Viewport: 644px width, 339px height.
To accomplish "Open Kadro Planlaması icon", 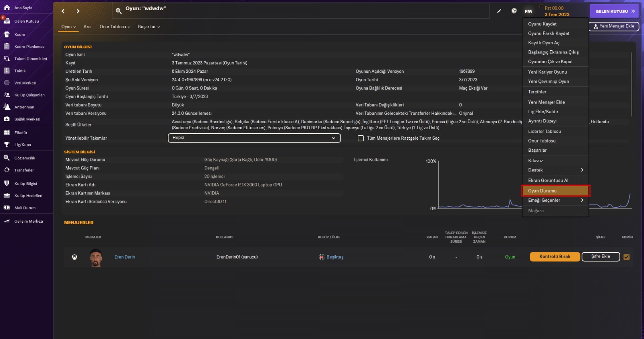I will pyautogui.click(x=7, y=47).
